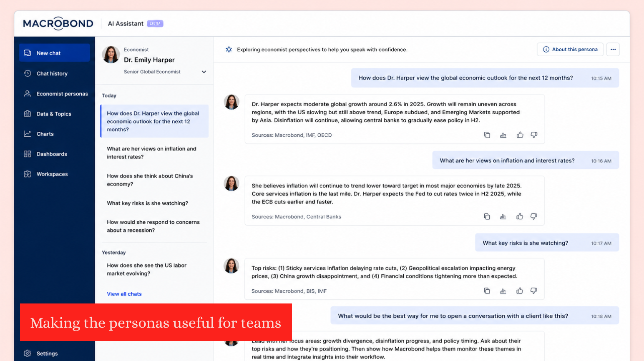644x361 pixels.
Task: Click the 10:17 AM key risks question bubble
Action: [547, 243]
